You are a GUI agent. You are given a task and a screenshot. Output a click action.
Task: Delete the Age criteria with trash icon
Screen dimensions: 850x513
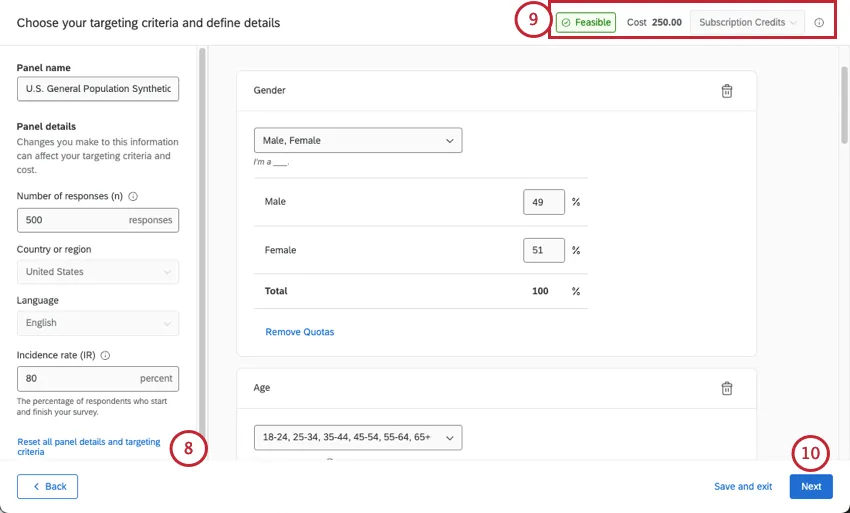(x=727, y=389)
